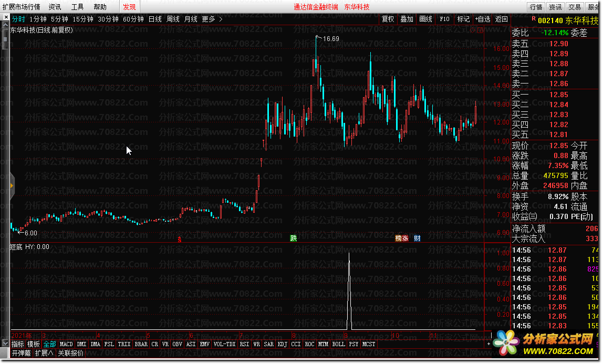Click the red diamond icon on the chart corner
603x364 pixels.
coord(473,30)
